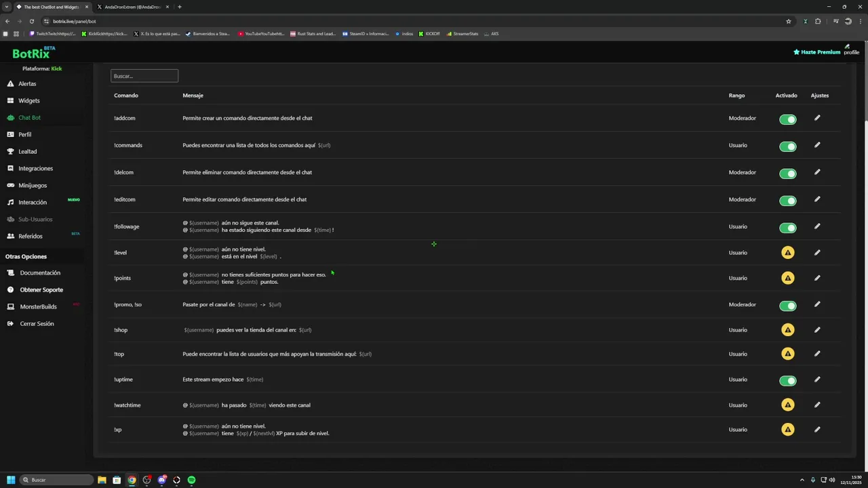Open Perfil from the sidebar
Viewport: 868px width, 488px height.
pyautogui.click(x=24, y=134)
